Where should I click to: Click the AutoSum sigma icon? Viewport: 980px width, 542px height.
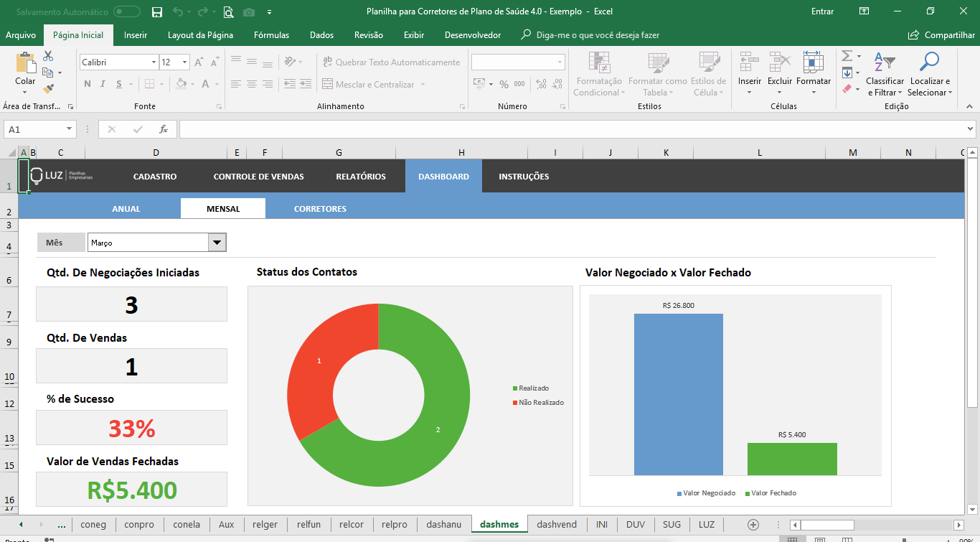[x=847, y=56]
